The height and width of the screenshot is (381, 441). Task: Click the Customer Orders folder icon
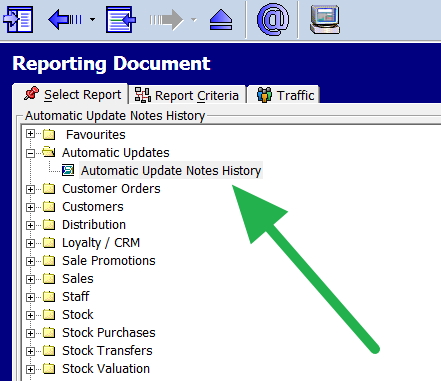pyautogui.click(x=49, y=189)
